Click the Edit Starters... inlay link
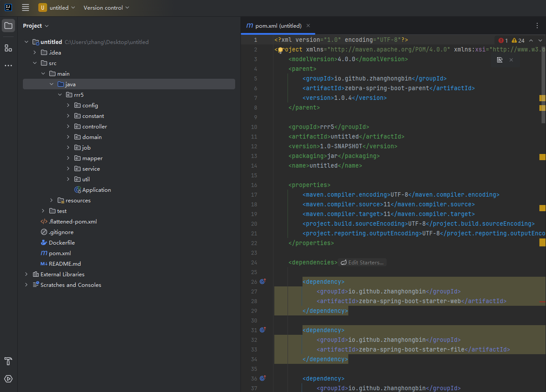546x392 pixels. [x=362, y=263]
